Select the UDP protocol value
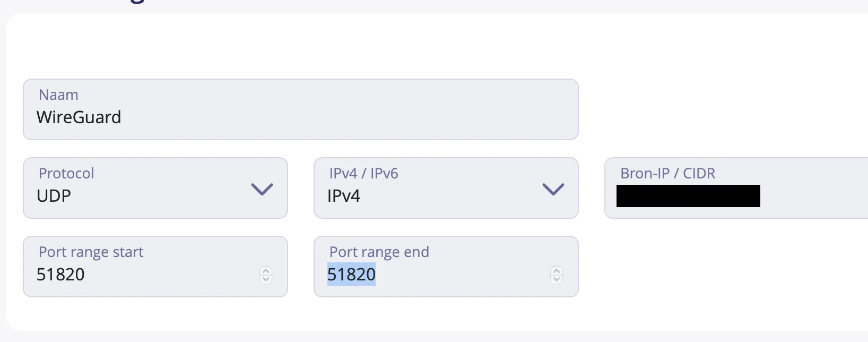Image resolution: width=868 pixels, height=342 pixels. (54, 196)
